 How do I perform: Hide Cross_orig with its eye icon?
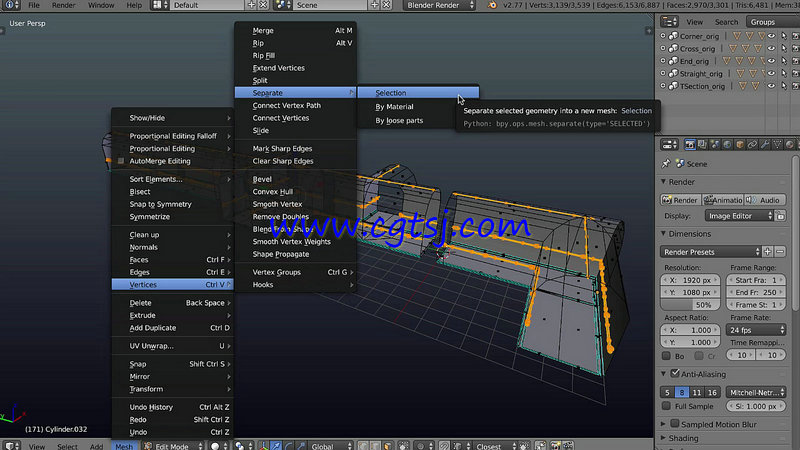(x=771, y=48)
